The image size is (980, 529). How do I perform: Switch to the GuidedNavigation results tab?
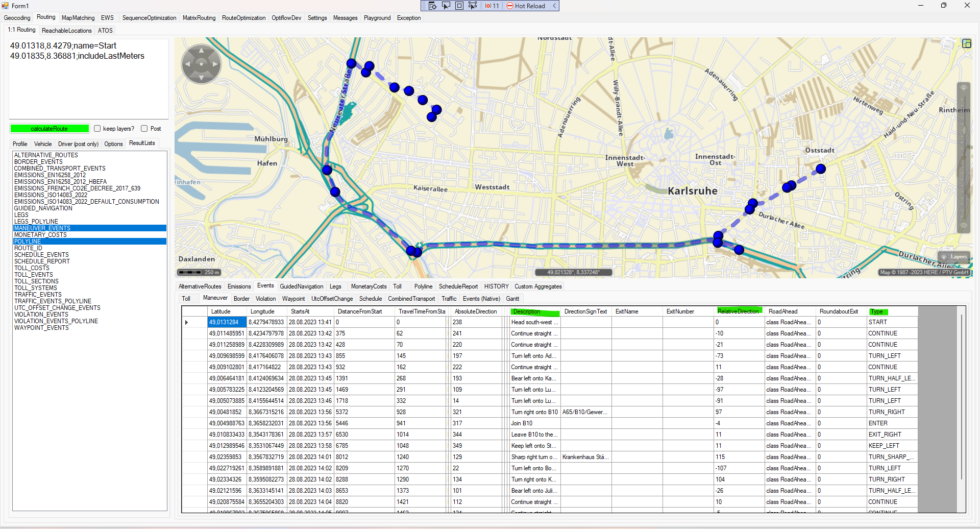click(301, 286)
